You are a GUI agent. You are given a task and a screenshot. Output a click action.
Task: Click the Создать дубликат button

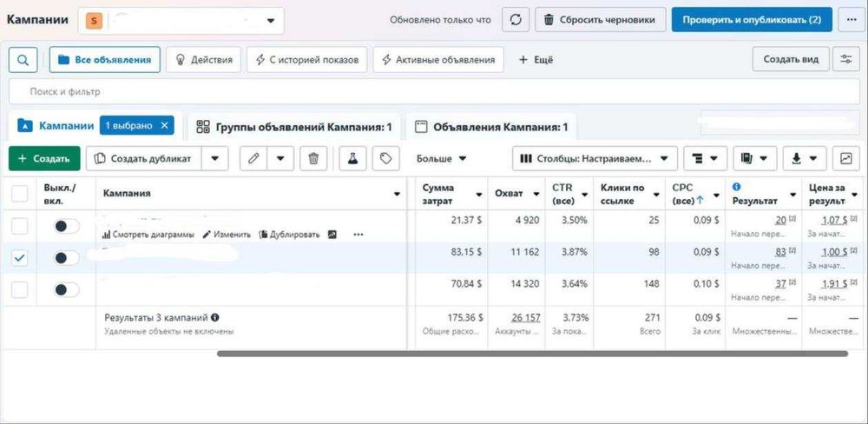click(144, 158)
